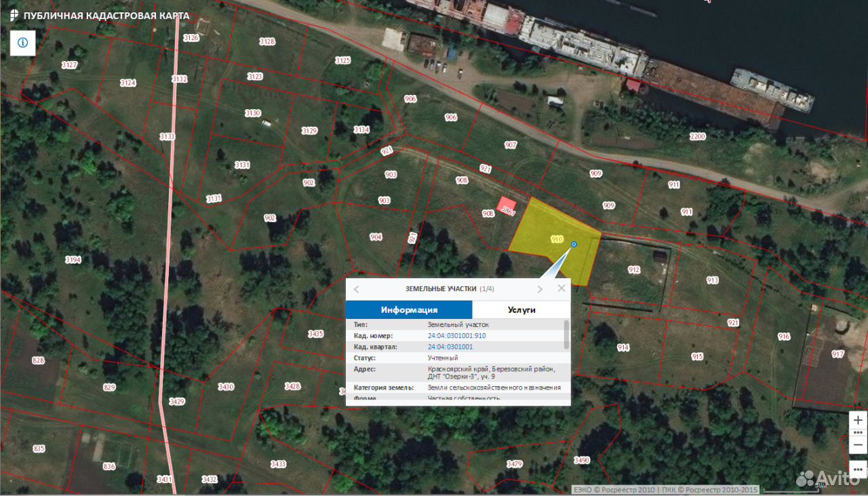Select parcel labeled 3430
868x496 pixels.
click(x=226, y=387)
